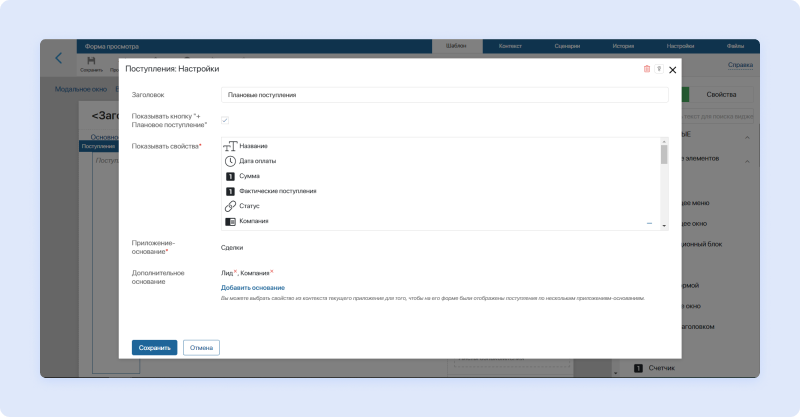Click the text icon next to Название
Screen dimensions: 800x417
pos(230,146)
